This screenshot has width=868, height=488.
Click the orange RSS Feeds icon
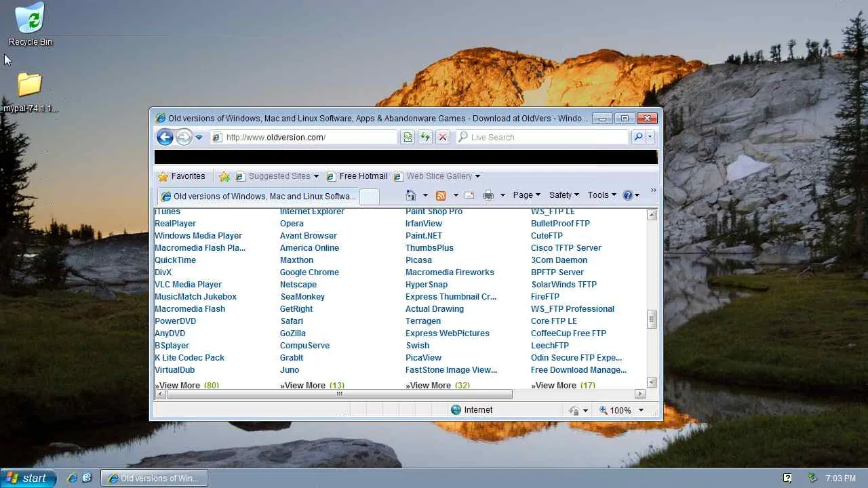[x=441, y=195]
